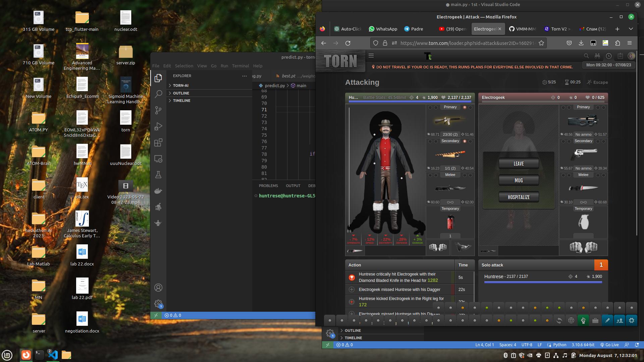The width and height of the screenshot is (644, 362).
Task: Open the briefcase company chat icon
Action: pos(595,320)
